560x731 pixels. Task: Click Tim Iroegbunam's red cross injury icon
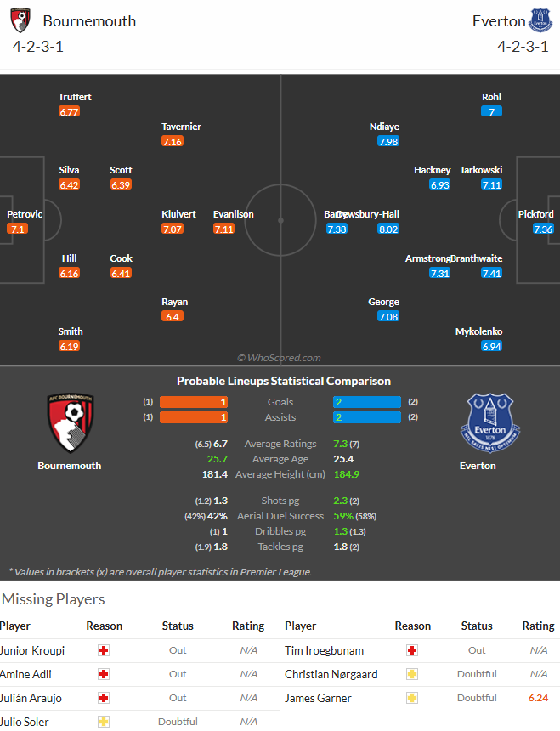(x=412, y=650)
